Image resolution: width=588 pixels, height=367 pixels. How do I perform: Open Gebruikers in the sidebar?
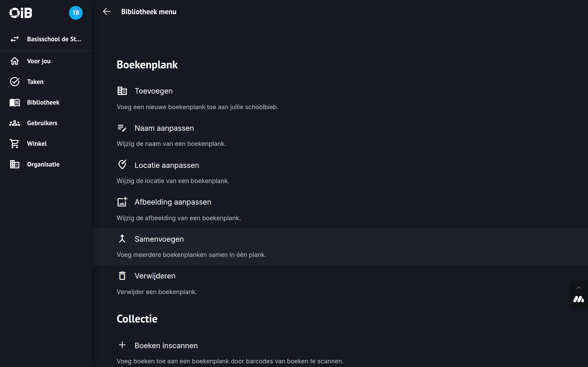pos(42,123)
